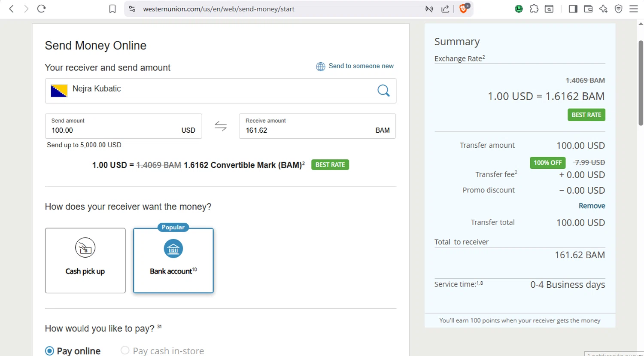Click the autoplay blocked icon in address bar
Image resolution: width=644 pixels, height=356 pixels.
429,9
